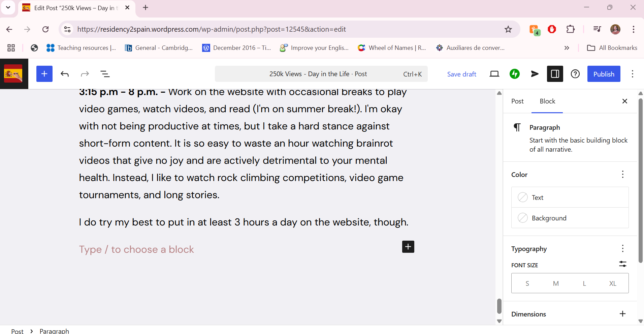The height and width of the screenshot is (334, 644).
Task: Switch to the Post tab
Action: point(517,101)
